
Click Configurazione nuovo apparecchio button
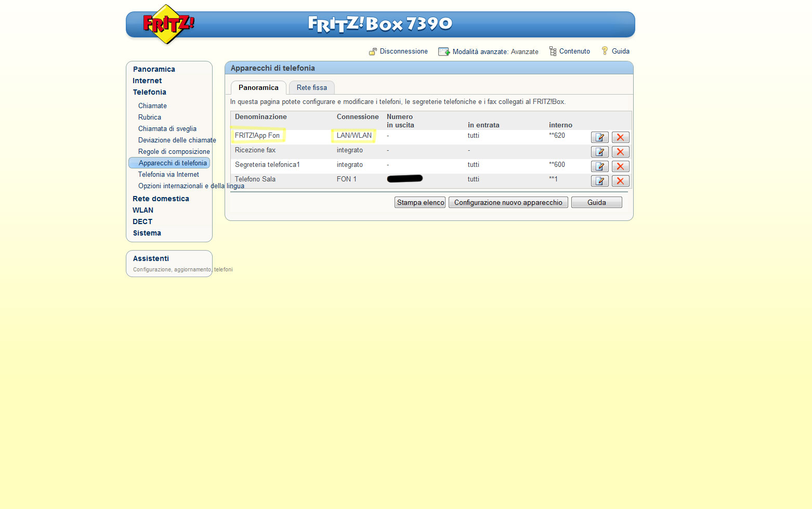click(508, 203)
